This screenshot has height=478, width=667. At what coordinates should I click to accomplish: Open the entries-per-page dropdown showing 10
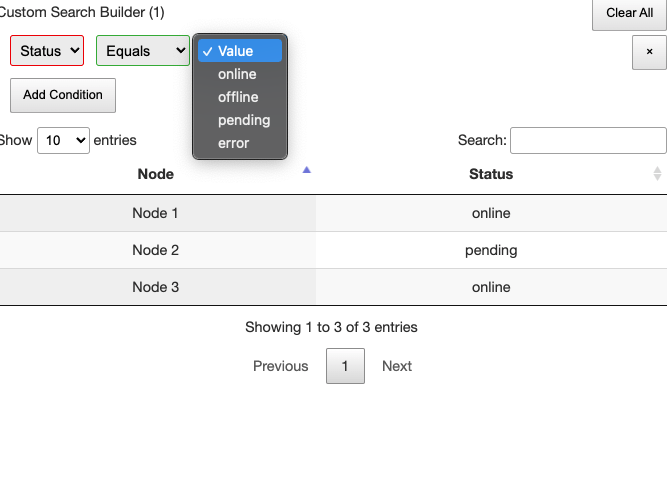tap(63, 140)
